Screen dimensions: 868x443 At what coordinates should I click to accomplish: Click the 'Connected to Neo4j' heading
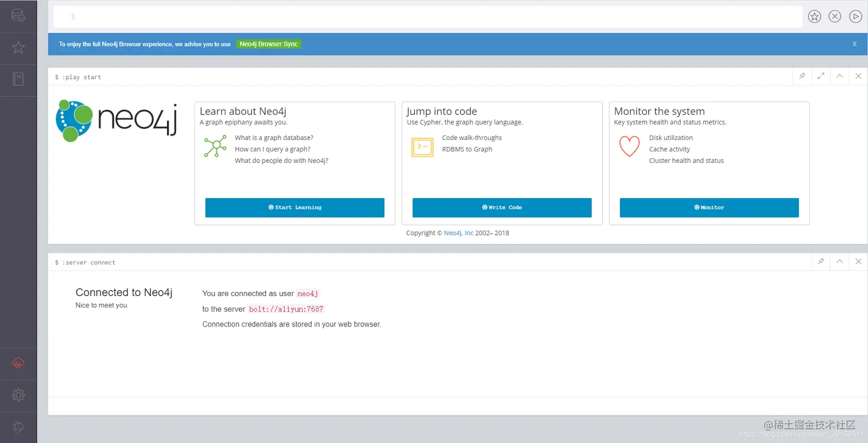(x=124, y=293)
